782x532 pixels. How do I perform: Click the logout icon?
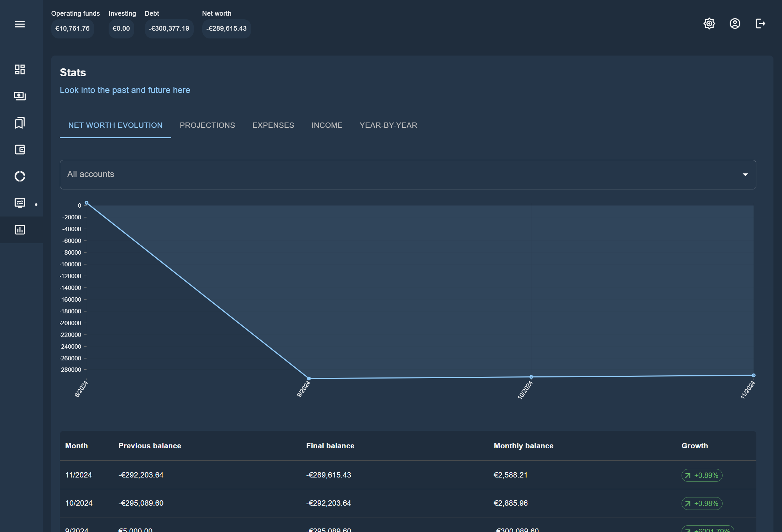pyautogui.click(x=760, y=24)
